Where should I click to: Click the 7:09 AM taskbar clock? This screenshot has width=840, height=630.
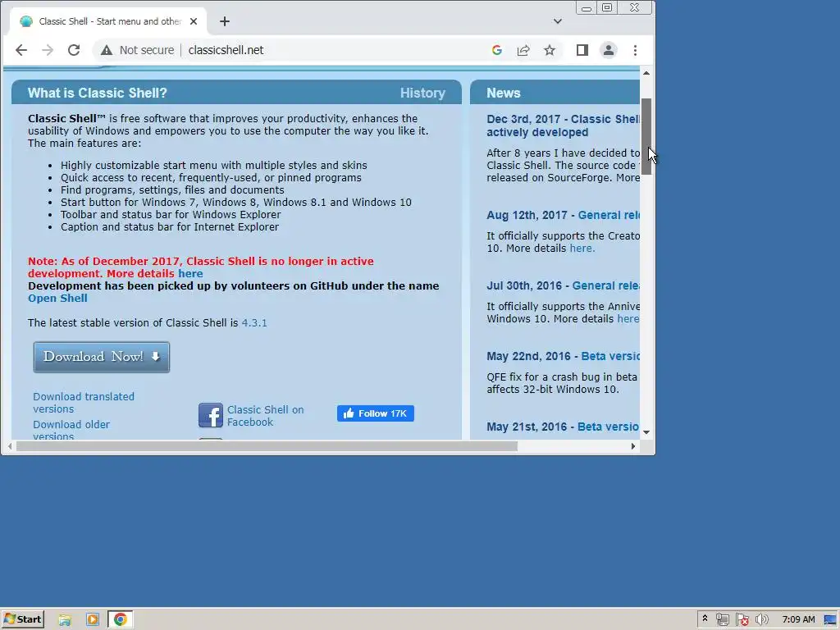pos(798,620)
